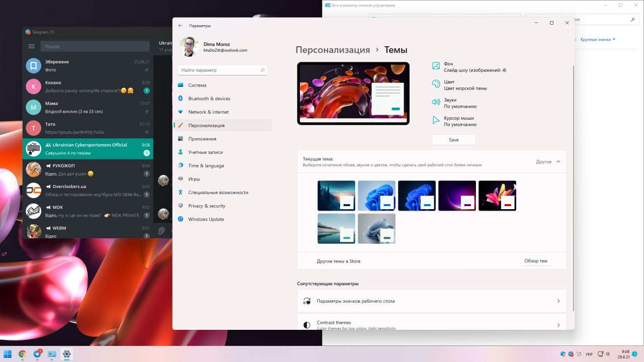Open Network & internet settings

click(x=222, y=112)
